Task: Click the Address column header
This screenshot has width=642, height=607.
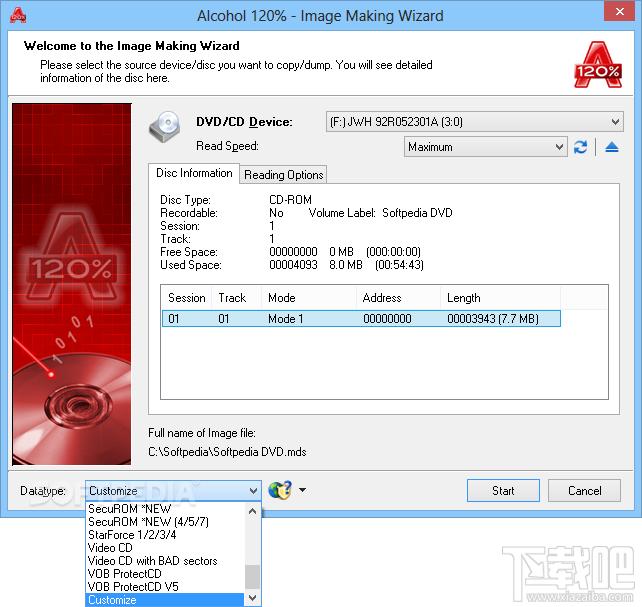Action: tap(398, 298)
